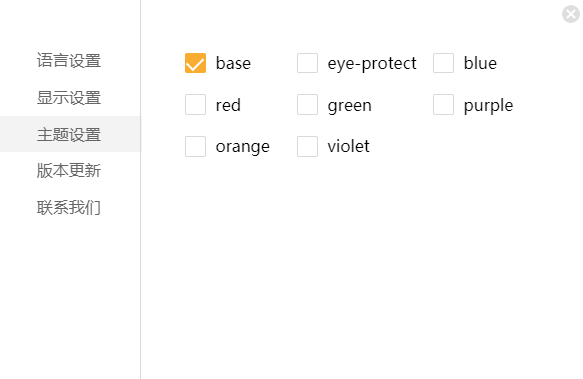Click the violet theme label
583x379 pixels.
[x=348, y=146]
